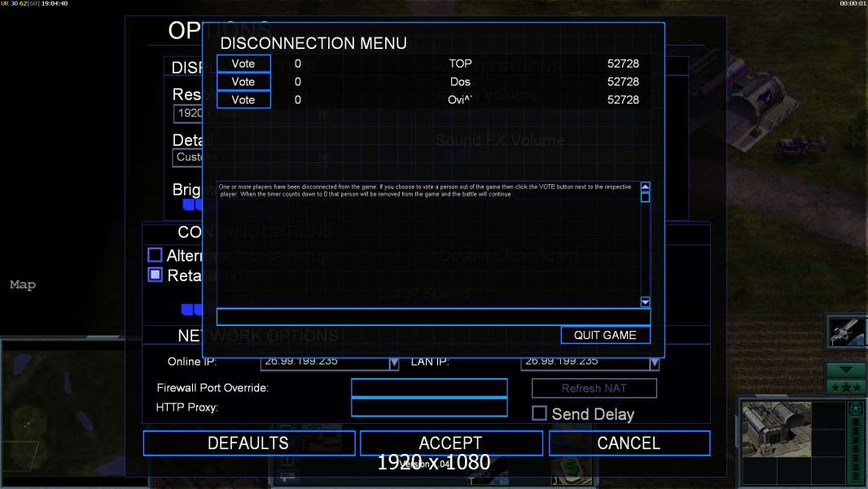Screen dimensions: 868x489
Task: Click the Map label on the left
Action: tap(23, 284)
